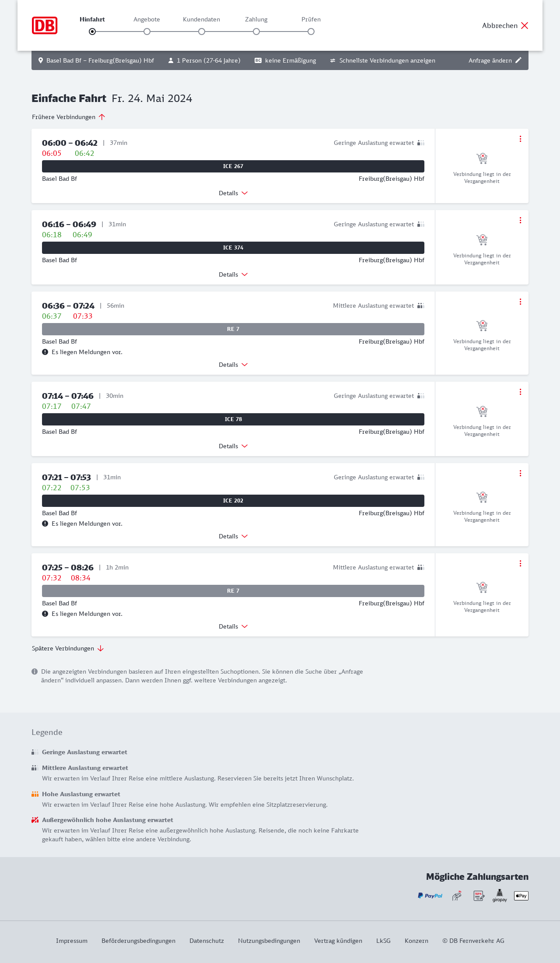Expand Details for ICE 202 connection

(x=233, y=536)
